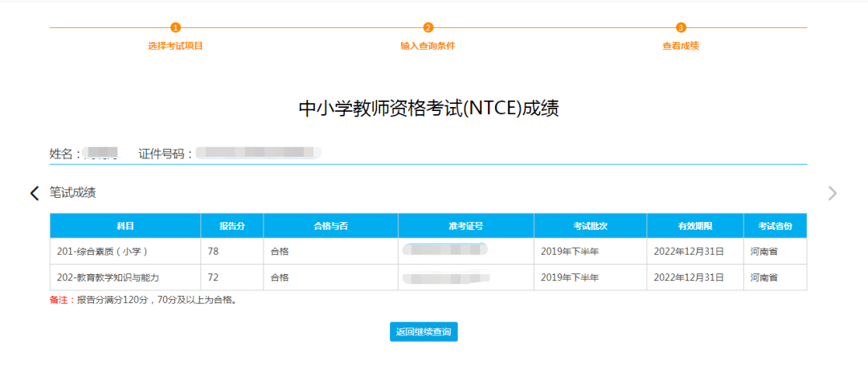Image resolution: width=868 pixels, height=382 pixels.
Task: Click the 科目 column header
Action: point(125,226)
